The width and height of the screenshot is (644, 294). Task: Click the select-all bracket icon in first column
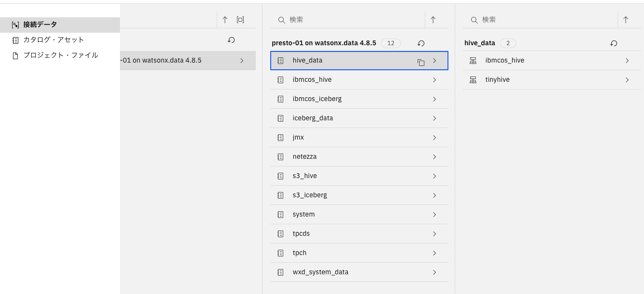(x=240, y=20)
